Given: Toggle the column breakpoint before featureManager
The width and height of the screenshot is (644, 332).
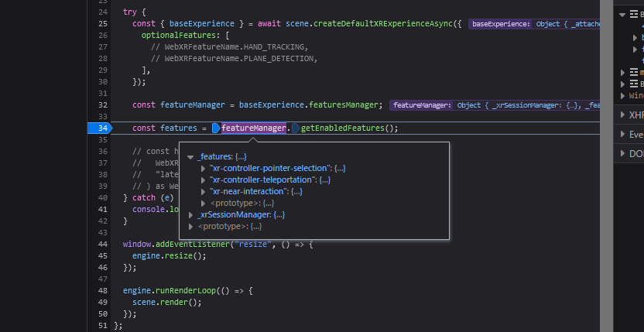Looking at the screenshot, I should 216,128.
